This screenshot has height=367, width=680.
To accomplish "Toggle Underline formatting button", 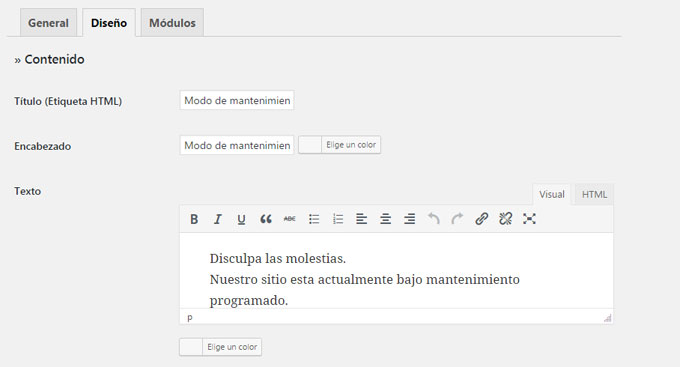I will [242, 219].
